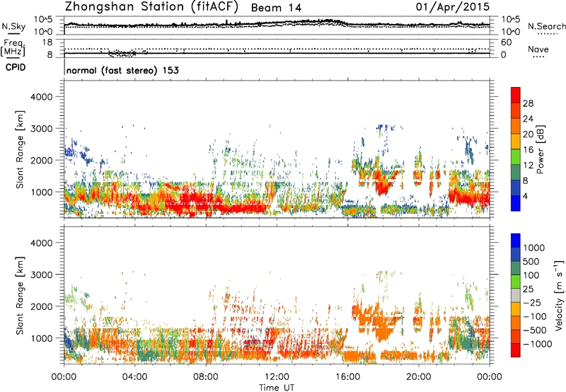Viewport: 566px width, 392px height.
Task: Select the "-500" label on Velocity colorbar
Action: click(x=535, y=330)
